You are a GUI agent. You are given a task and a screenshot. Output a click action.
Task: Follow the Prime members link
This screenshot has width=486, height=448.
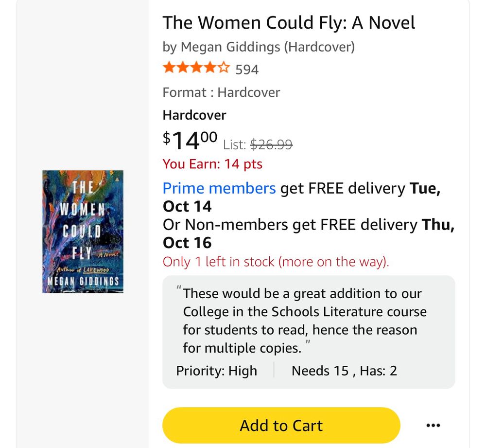219,188
